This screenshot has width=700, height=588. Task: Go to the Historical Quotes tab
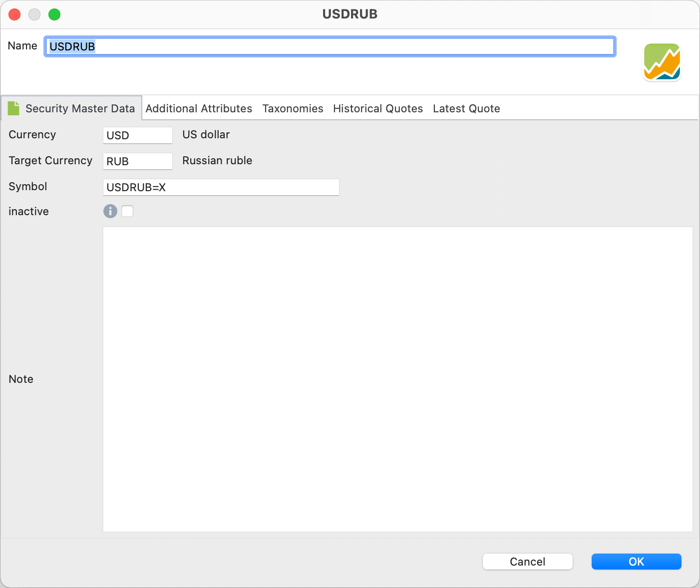378,108
